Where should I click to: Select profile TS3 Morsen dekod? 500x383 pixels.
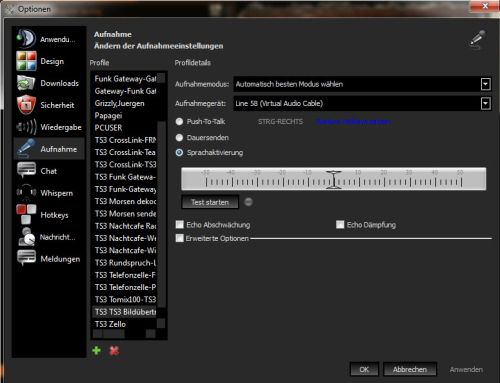tap(125, 201)
